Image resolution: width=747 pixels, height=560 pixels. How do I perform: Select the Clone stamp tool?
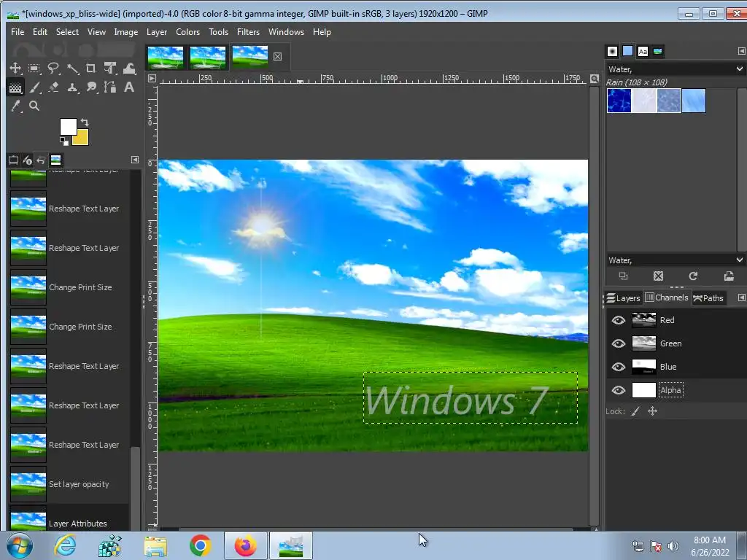72,87
